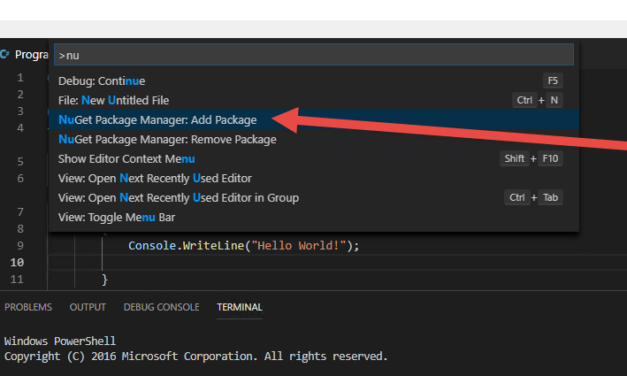Click the Ctrl + Tab keybinding label

pyautogui.click(x=533, y=198)
